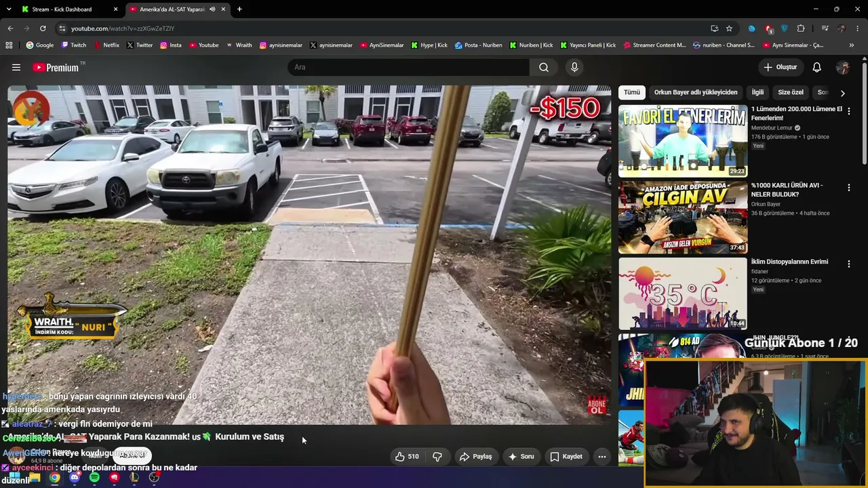The height and width of the screenshot is (488, 868).
Task: Open the YouTube account avatar menu
Action: (x=843, y=67)
